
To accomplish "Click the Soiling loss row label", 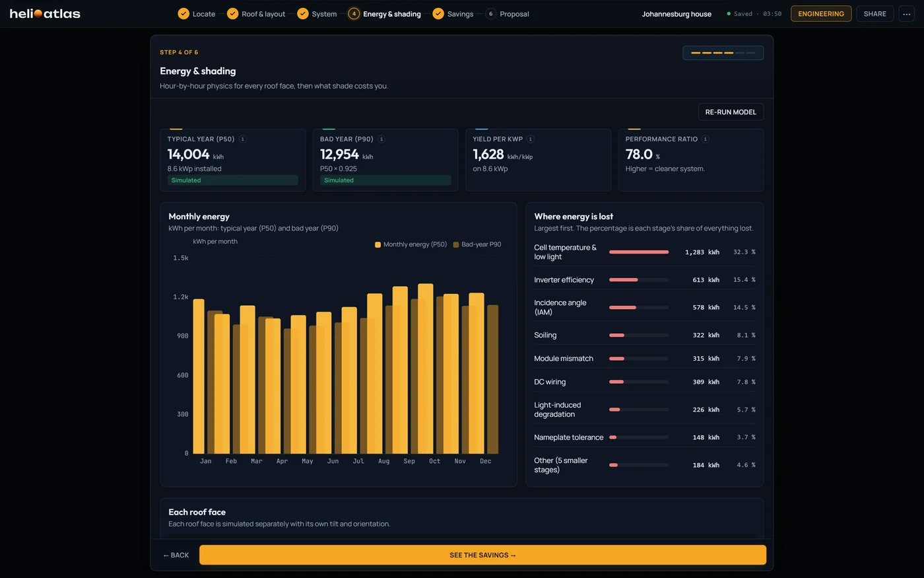I will coord(545,336).
